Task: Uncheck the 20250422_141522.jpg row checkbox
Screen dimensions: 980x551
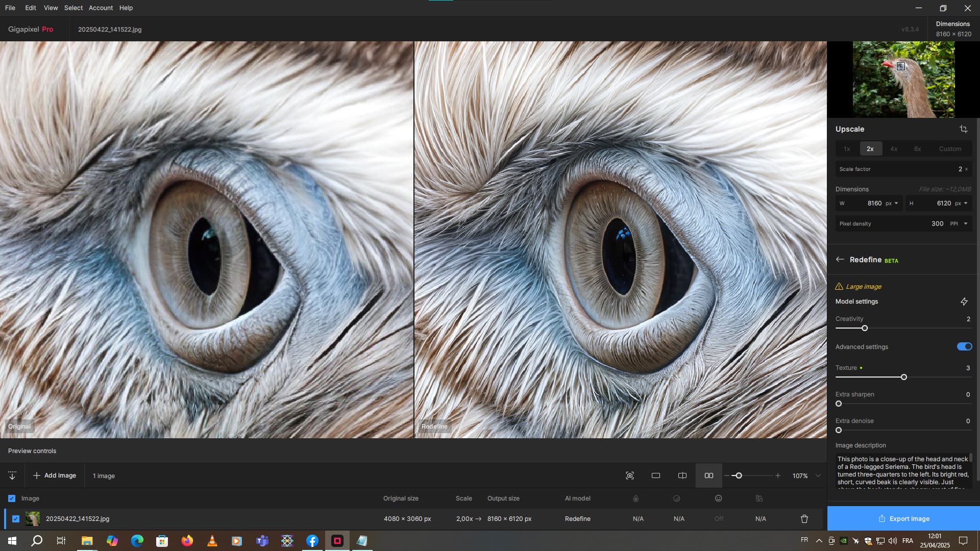Action: [16, 519]
